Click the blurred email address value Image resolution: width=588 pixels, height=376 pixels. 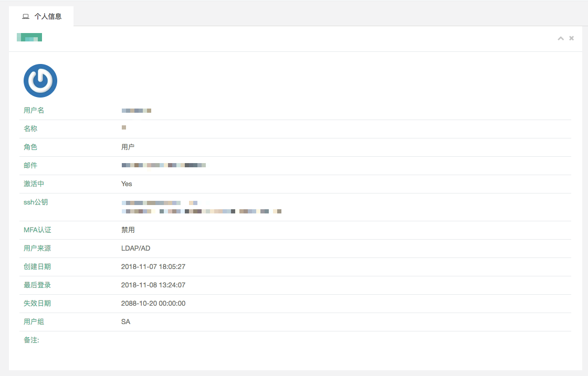(x=164, y=165)
